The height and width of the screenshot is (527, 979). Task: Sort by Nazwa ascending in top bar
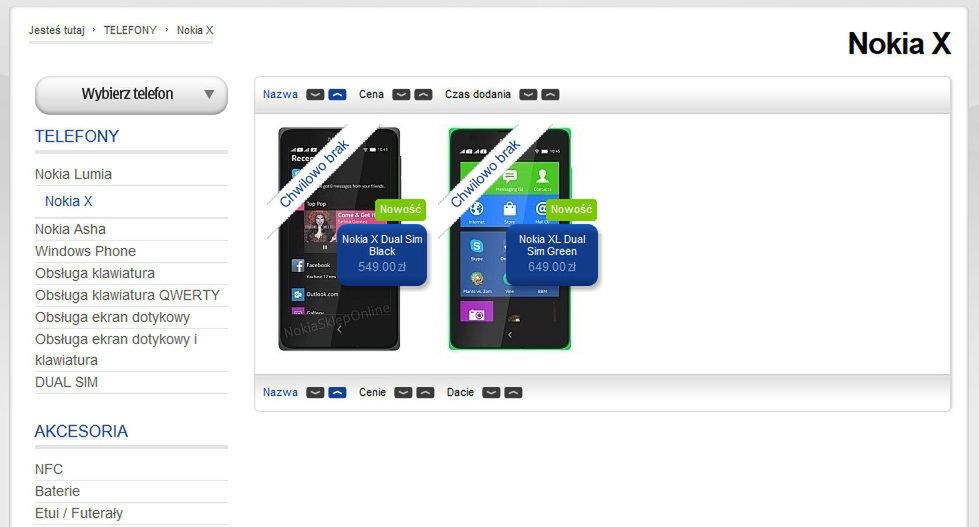coord(337,95)
